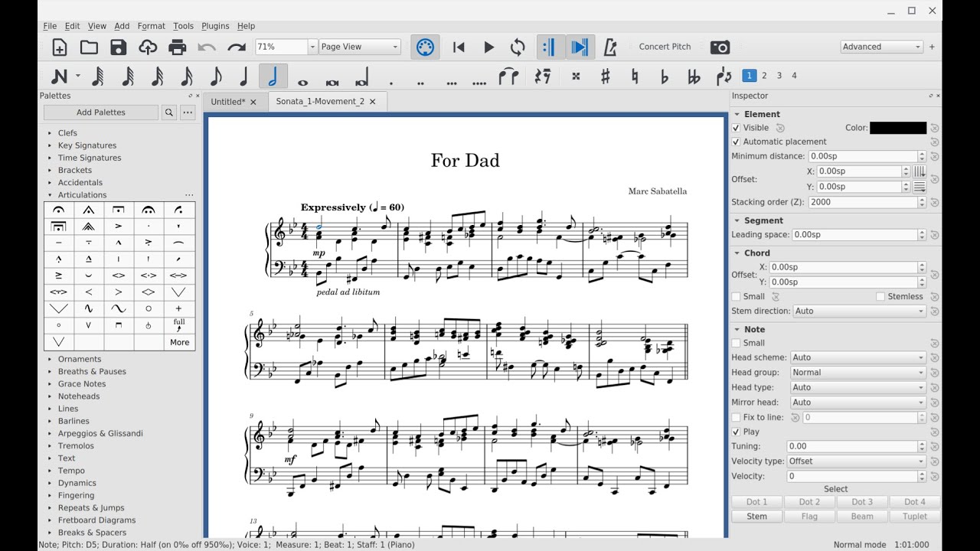Select the eighth note duration
Image resolution: width=980 pixels, height=551 pixels.
tap(215, 77)
